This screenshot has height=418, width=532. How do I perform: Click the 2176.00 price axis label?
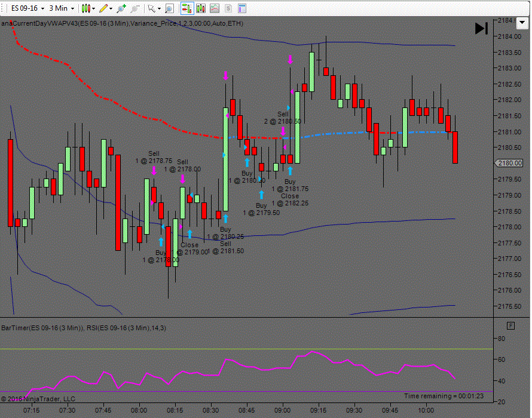tap(509, 290)
